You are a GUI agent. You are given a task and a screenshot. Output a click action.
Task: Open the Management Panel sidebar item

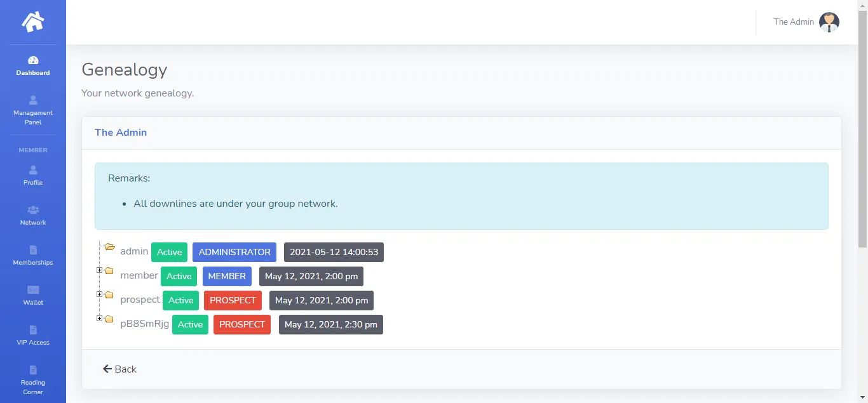click(33, 110)
